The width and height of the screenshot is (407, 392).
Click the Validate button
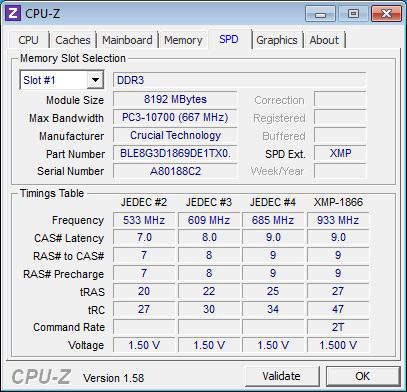coord(282,376)
